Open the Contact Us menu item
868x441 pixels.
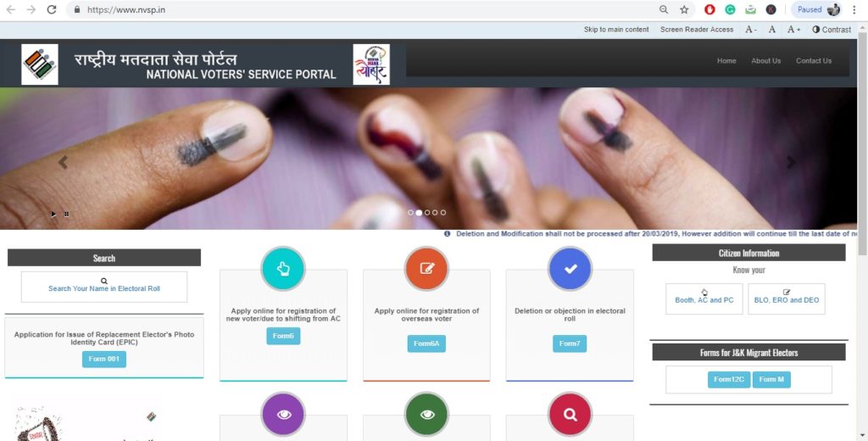[x=813, y=61]
